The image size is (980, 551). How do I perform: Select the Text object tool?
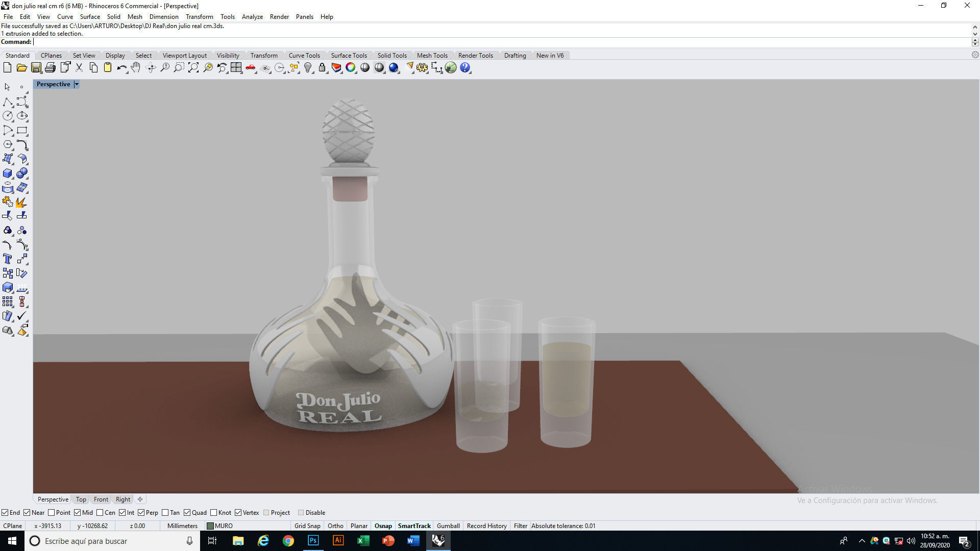coord(8,259)
